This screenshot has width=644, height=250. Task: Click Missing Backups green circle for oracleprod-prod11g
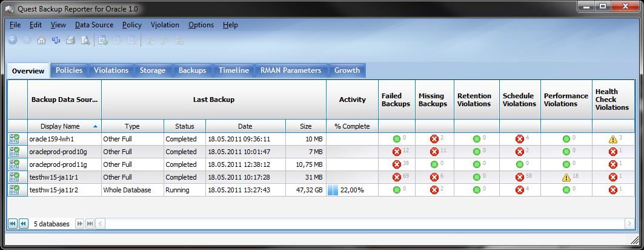(434, 164)
